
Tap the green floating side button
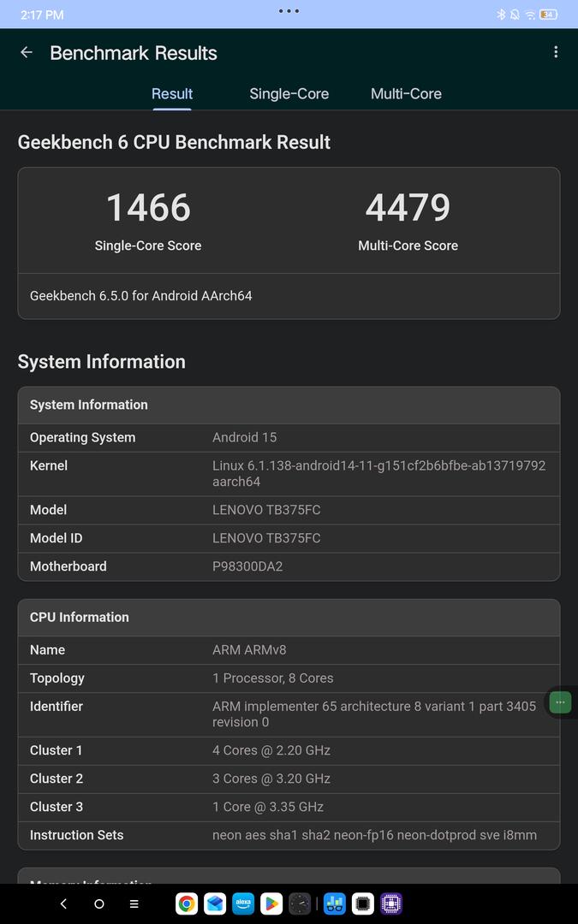(x=560, y=702)
